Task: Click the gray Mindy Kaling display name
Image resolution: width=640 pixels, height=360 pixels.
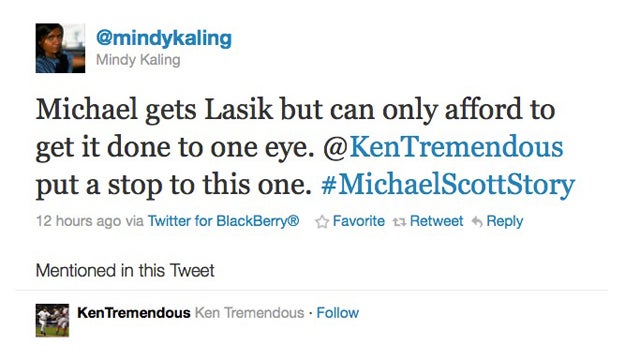Action: 138,60
